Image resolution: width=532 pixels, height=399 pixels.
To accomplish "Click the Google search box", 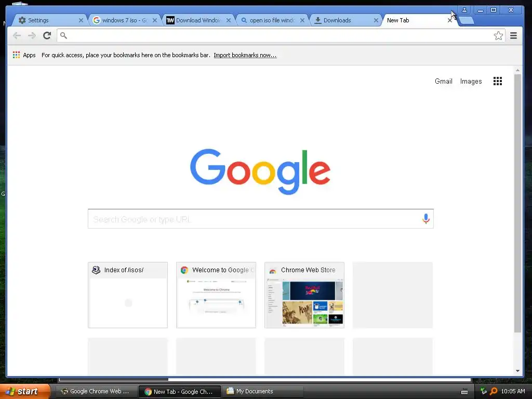I will pyautogui.click(x=261, y=219).
